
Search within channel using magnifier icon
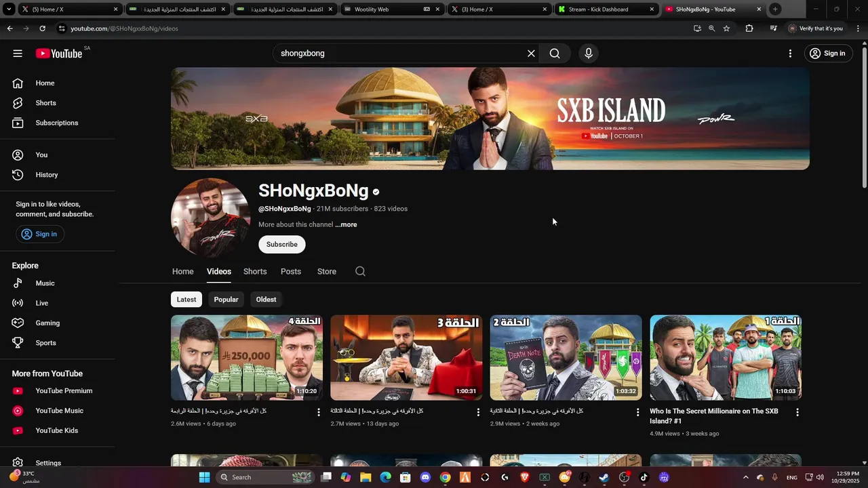click(360, 271)
